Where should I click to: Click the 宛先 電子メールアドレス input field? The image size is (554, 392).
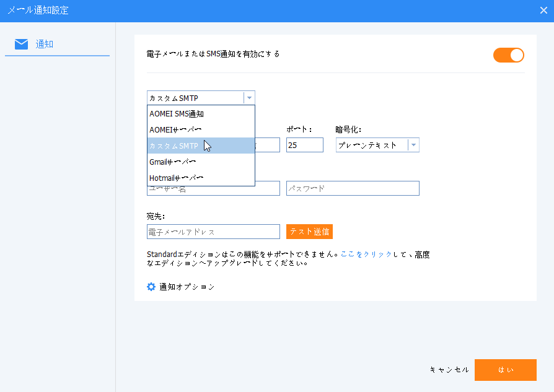[213, 232]
